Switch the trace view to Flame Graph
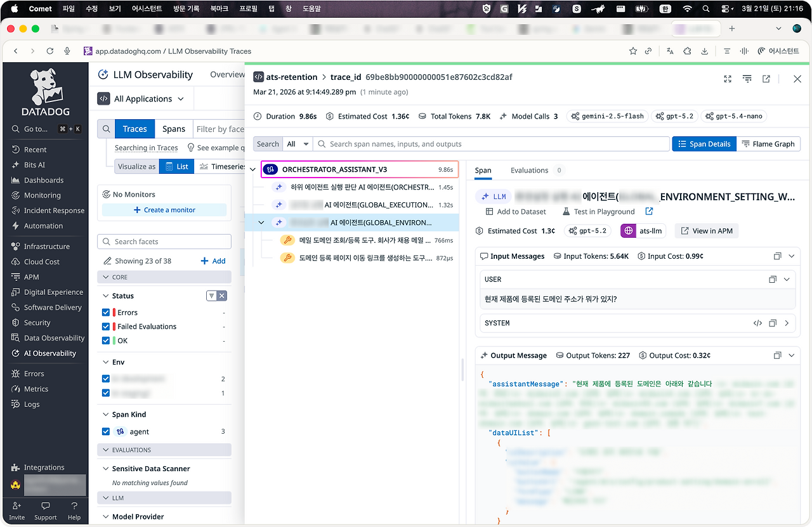This screenshot has width=812, height=527. 768,144
